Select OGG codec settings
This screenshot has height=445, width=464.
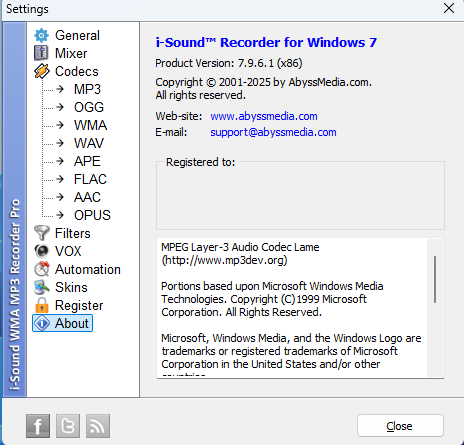tap(89, 107)
